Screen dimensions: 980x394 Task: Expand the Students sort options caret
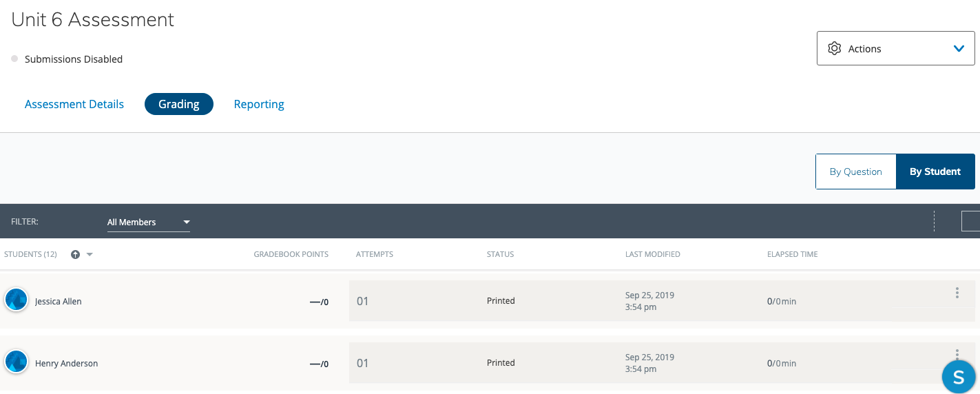point(90,255)
